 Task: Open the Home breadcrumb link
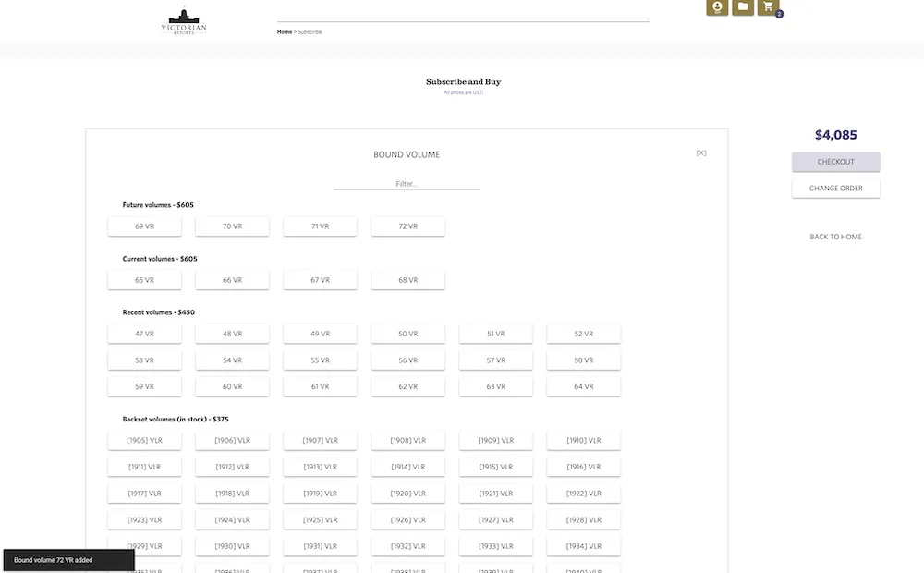285,31
